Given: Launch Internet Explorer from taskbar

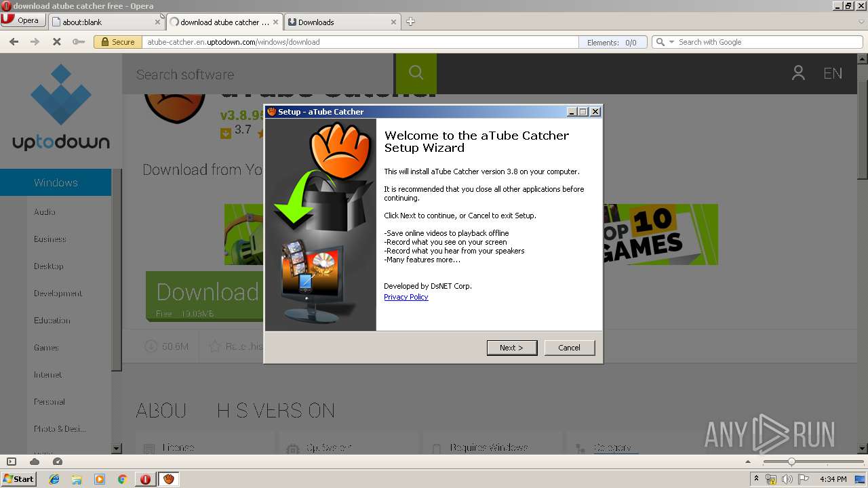Looking at the screenshot, I should click(54, 479).
